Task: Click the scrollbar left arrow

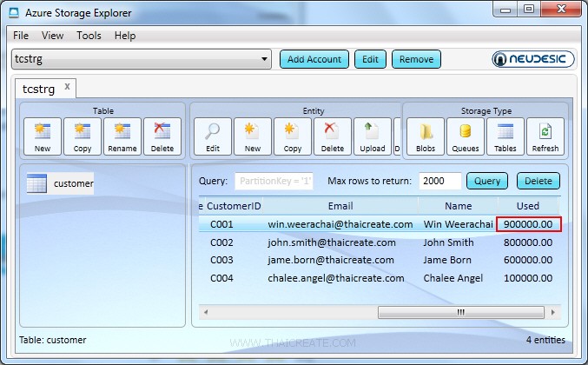Action: [x=206, y=312]
